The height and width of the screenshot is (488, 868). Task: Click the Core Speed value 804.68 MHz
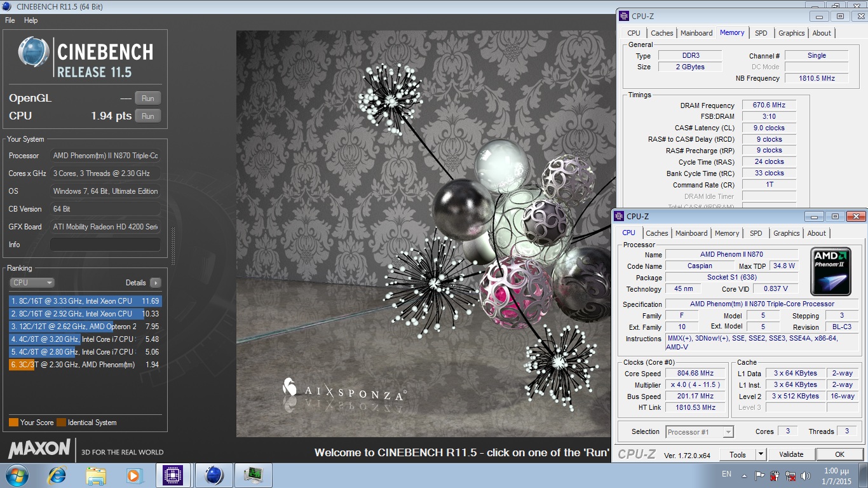click(695, 374)
